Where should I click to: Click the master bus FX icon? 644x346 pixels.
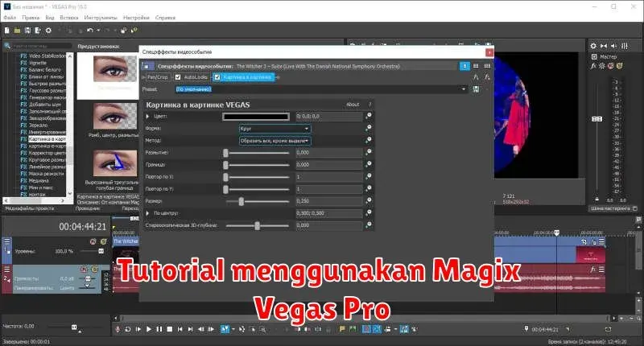click(x=593, y=66)
